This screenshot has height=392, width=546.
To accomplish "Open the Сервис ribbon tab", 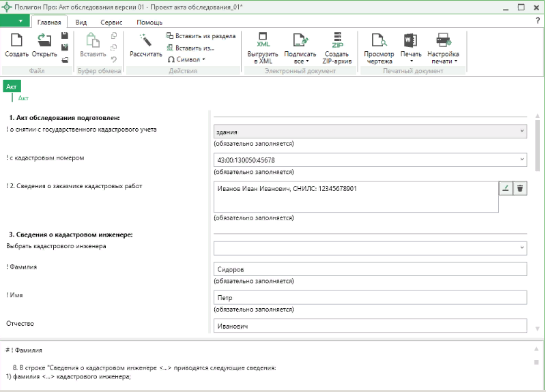I will (111, 22).
